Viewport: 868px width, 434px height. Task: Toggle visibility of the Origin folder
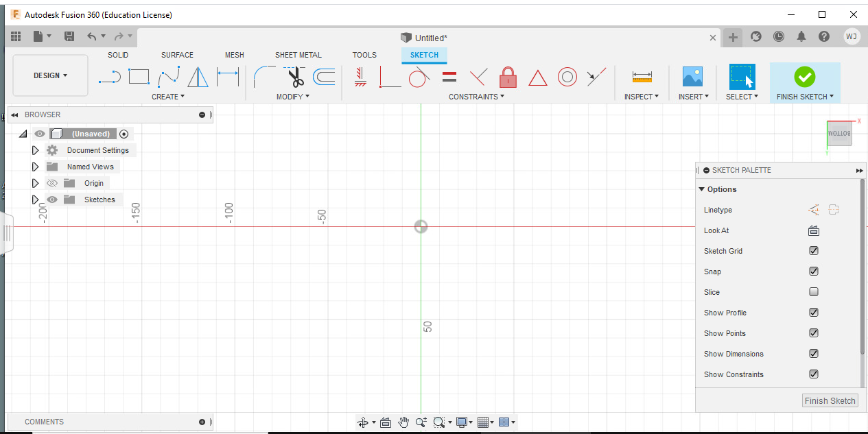(x=51, y=182)
